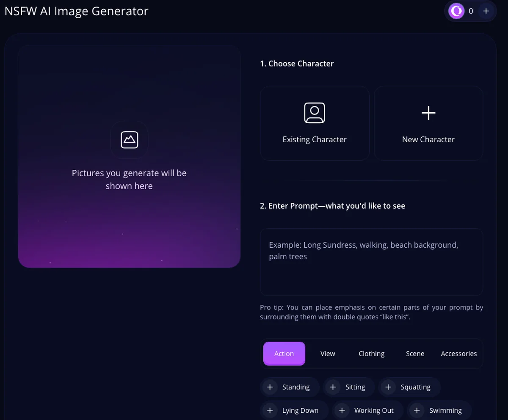Add the Squatting action tag plus icon
The width and height of the screenshot is (508, 420).
click(x=388, y=387)
